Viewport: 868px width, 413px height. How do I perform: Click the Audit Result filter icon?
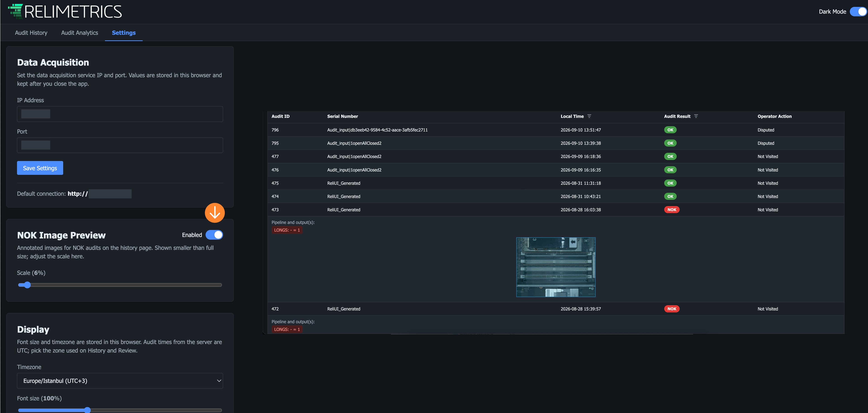[x=696, y=116]
